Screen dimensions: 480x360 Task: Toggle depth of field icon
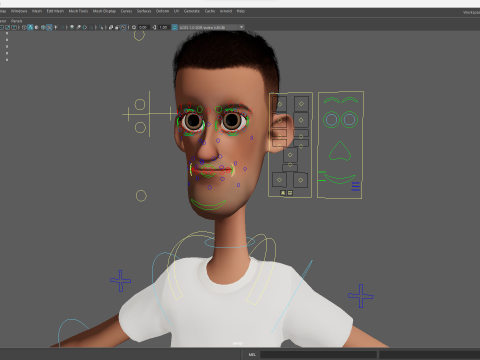(x=91, y=27)
